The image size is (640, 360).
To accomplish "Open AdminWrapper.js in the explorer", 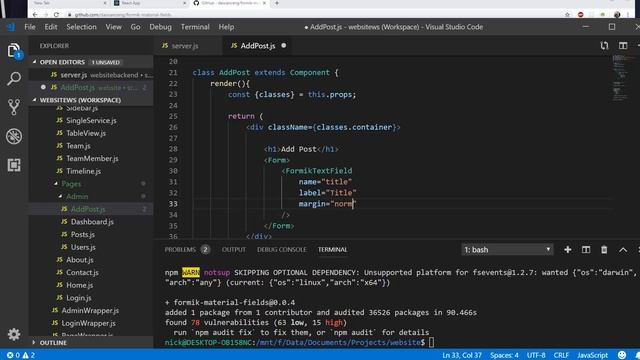I will [91, 310].
